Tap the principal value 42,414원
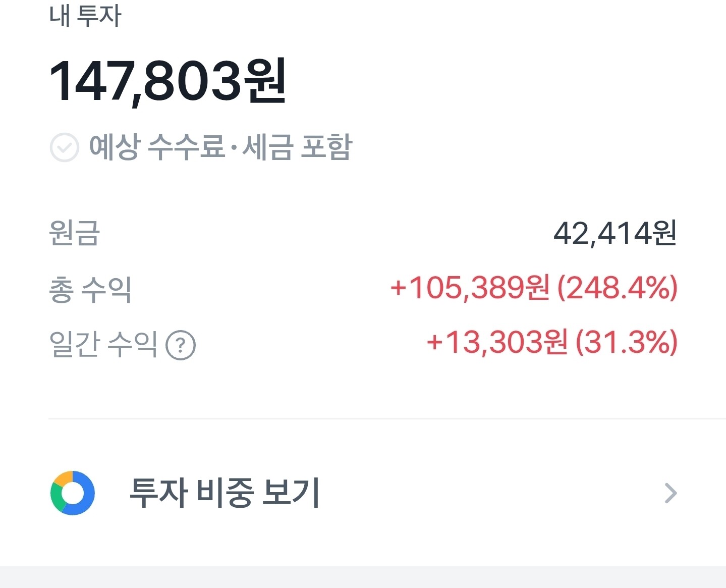The image size is (726, 588). [x=615, y=233]
